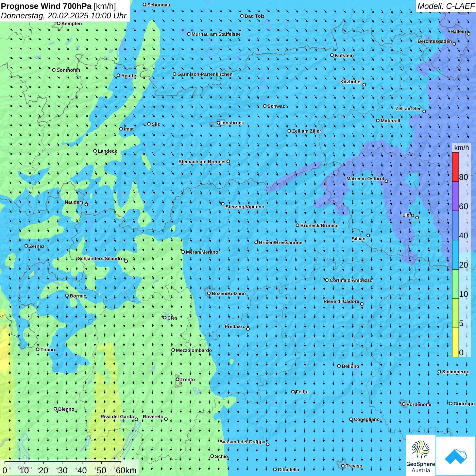
Task: Click the Innsbruck city marker
Action: coord(219,123)
